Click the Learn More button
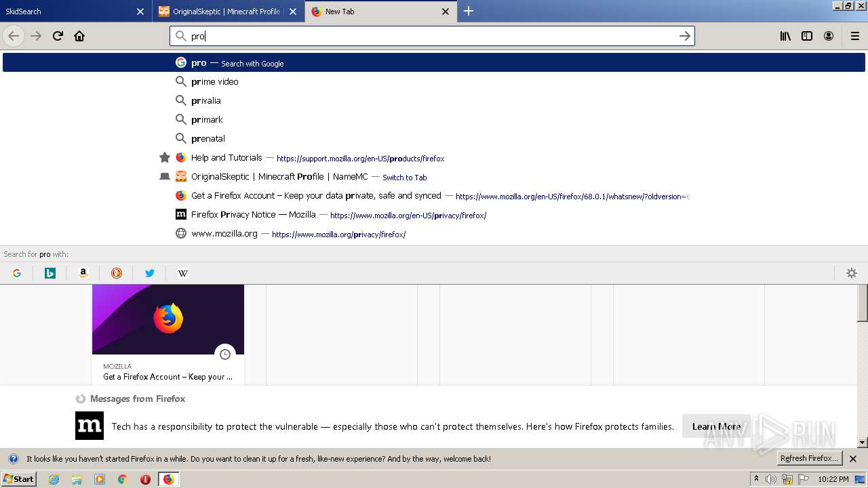The image size is (868, 488). (x=716, y=426)
